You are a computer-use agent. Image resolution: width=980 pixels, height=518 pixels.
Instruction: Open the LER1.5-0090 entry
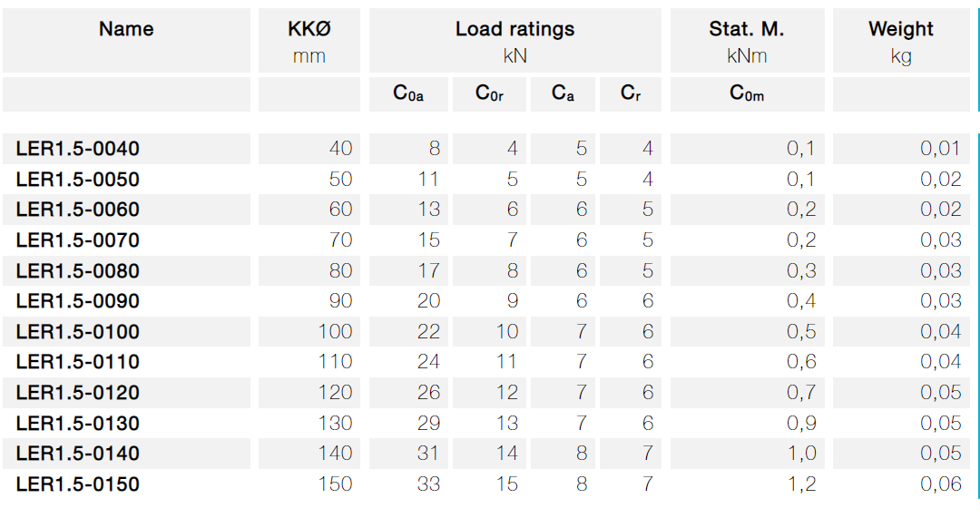click(77, 301)
